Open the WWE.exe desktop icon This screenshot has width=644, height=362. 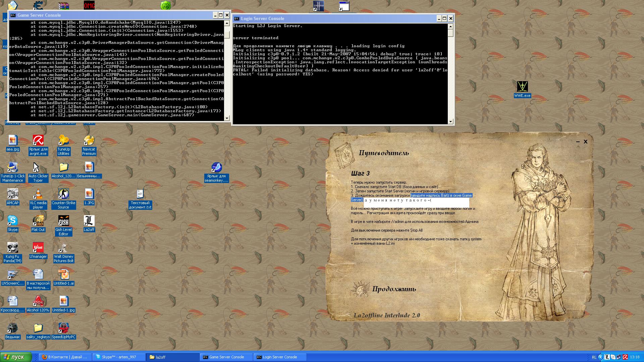522,87
